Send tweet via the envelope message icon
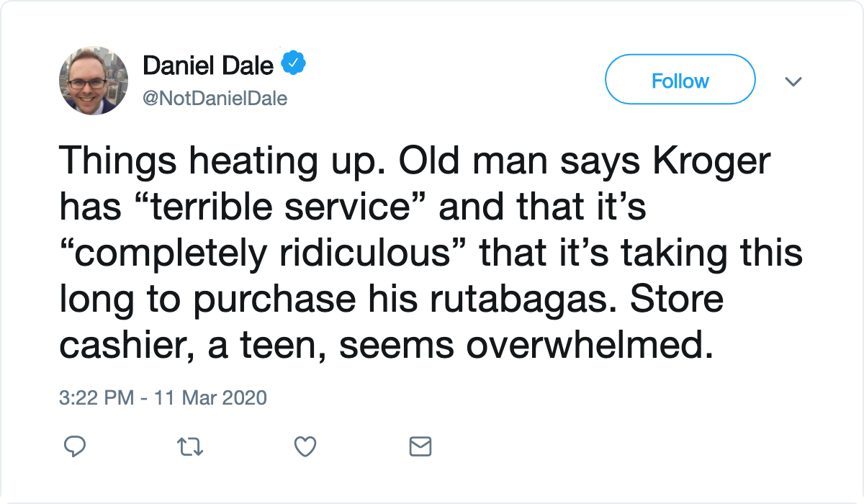Image resolution: width=864 pixels, height=504 pixels. click(x=420, y=447)
